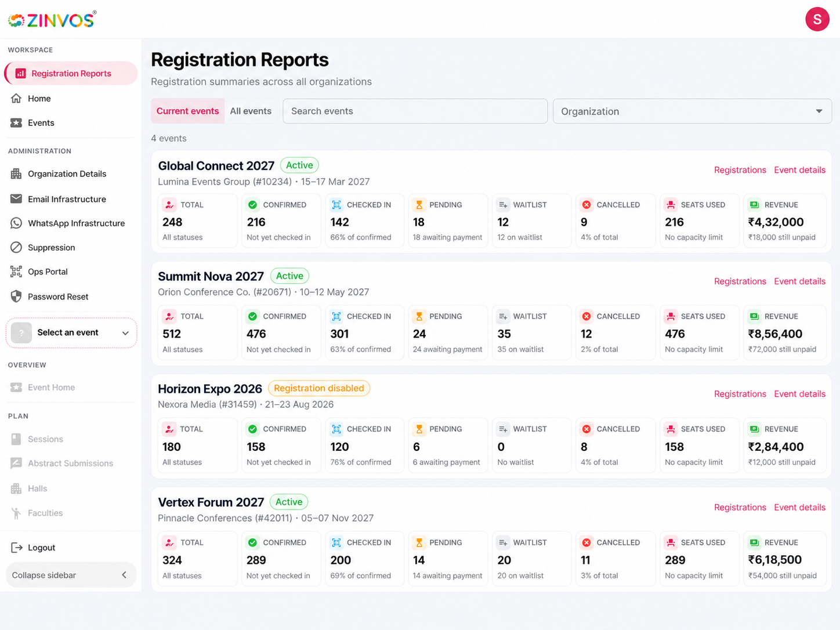Open Event details for Vertex Forum 2027
Screen dimensions: 840x630
pyautogui.click(x=799, y=508)
